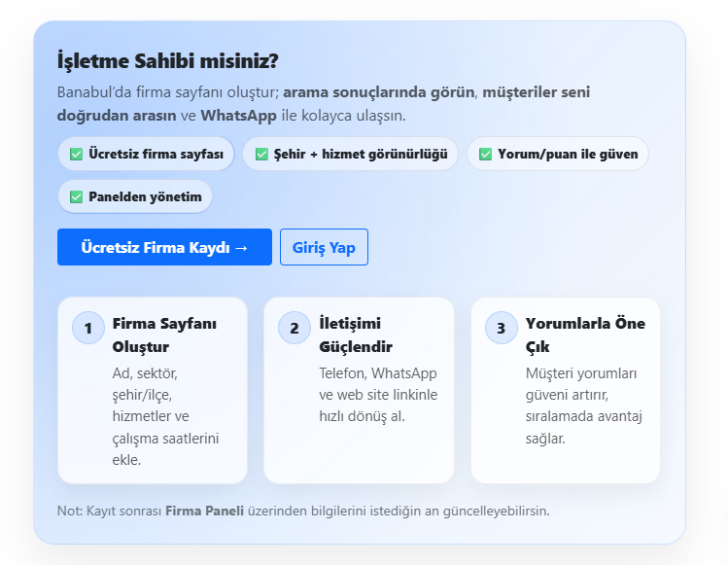Click the Panelden yönetim chip label
The image size is (728, 565).
click(145, 196)
